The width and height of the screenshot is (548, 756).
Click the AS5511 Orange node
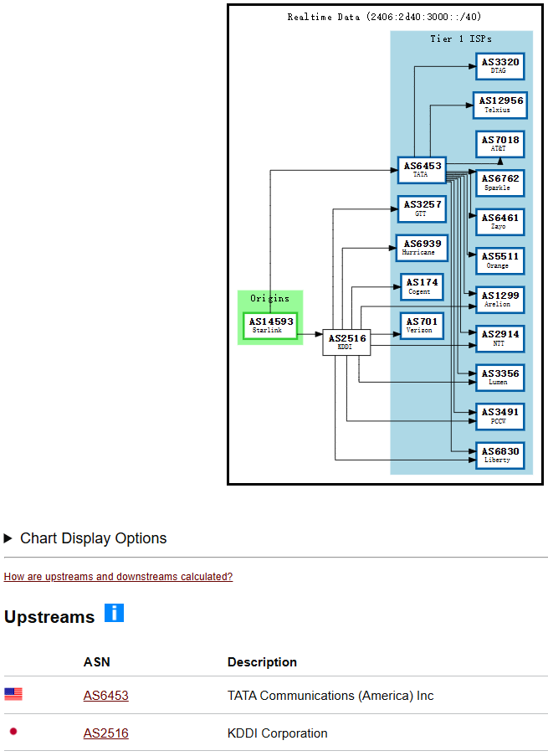coord(500,261)
